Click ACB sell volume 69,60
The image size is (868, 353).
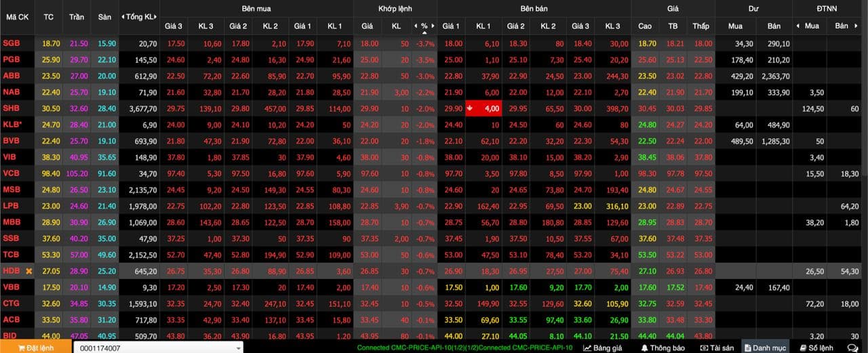[x=490, y=320]
